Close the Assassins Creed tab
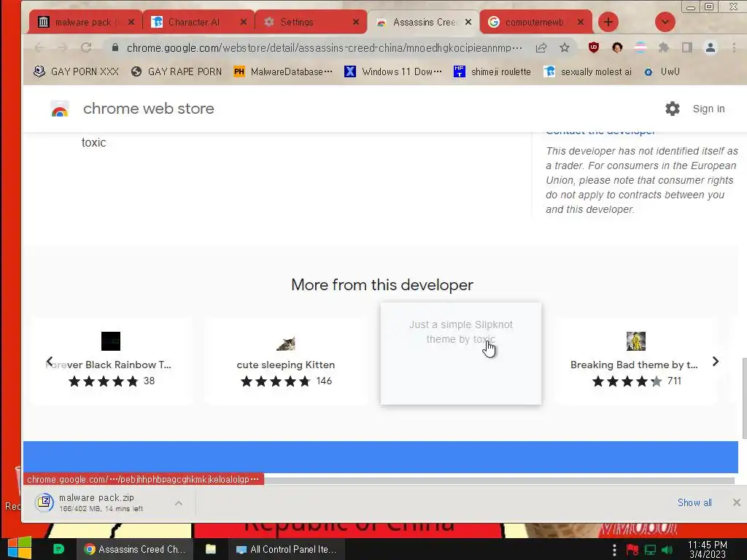 point(468,22)
